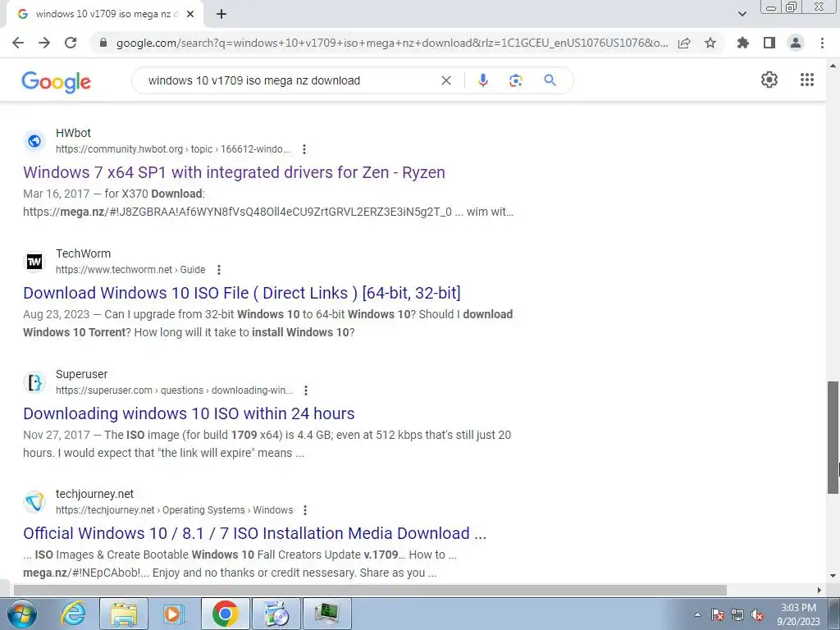Open Download Windows 10 ISO File link
Screen dimensions: 840x630
tap(242, 293)
